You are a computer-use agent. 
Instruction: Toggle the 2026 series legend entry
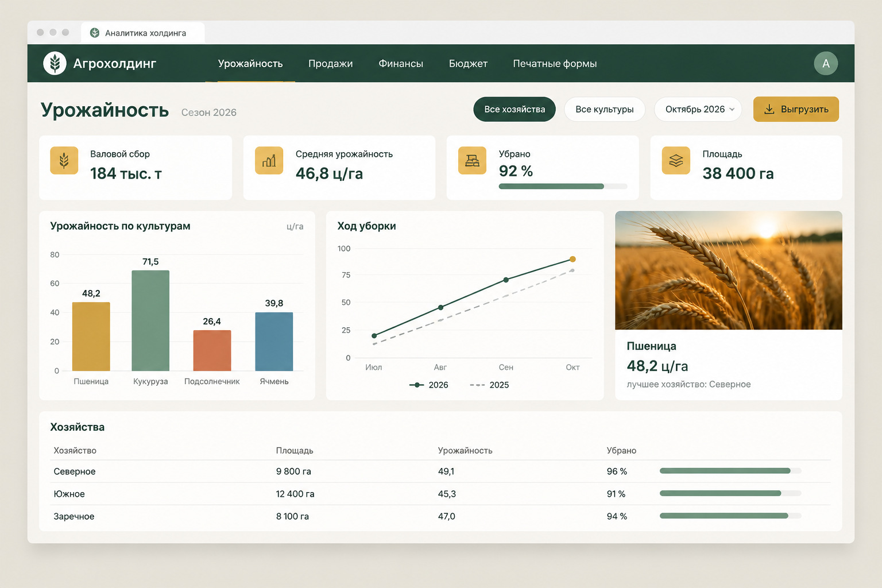428,385
